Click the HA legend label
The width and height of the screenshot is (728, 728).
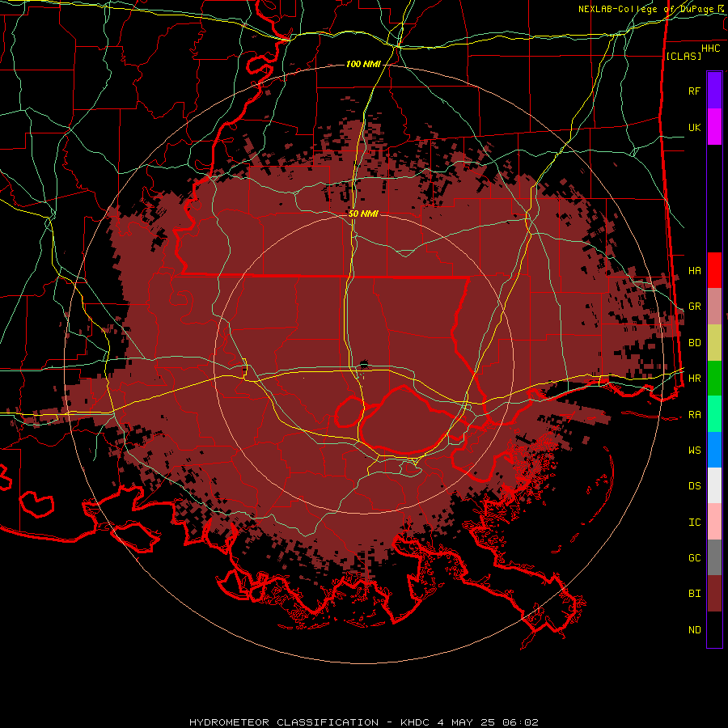[x=694, y=271]
